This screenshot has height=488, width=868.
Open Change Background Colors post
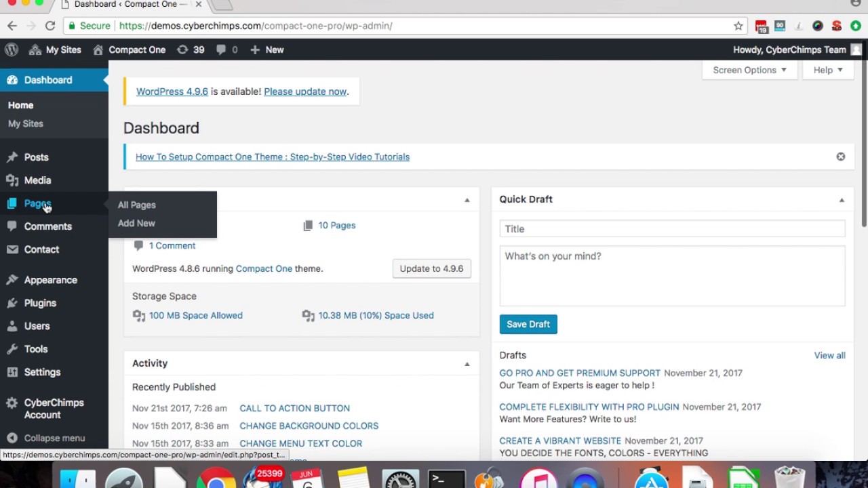pyautogui.click(x=309, y=426)
